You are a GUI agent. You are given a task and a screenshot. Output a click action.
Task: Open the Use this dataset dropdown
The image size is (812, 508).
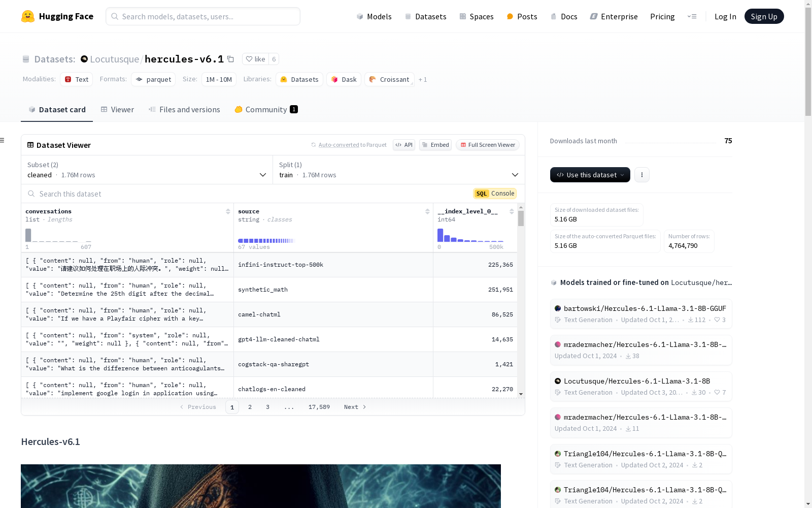(590, 175)
